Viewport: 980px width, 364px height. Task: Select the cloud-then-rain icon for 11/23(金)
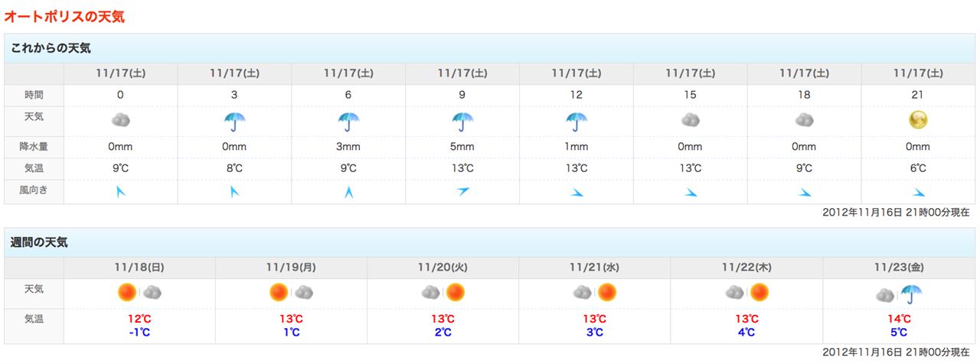899,294
